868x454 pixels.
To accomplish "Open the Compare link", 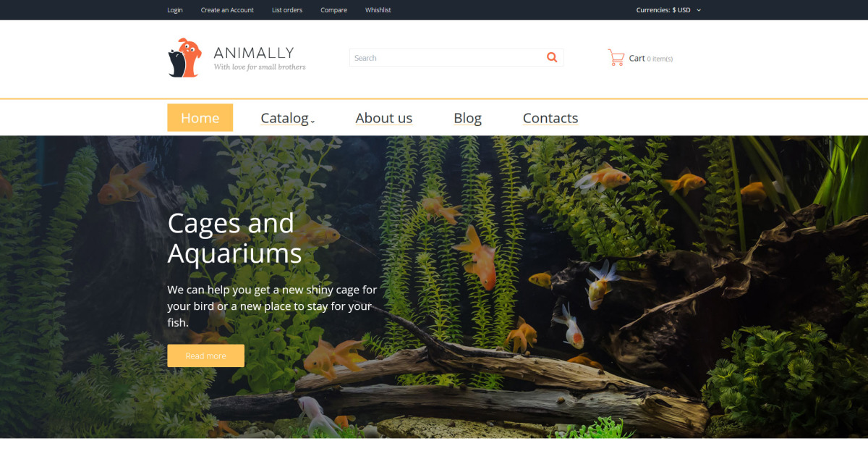I will coord(333,10).
